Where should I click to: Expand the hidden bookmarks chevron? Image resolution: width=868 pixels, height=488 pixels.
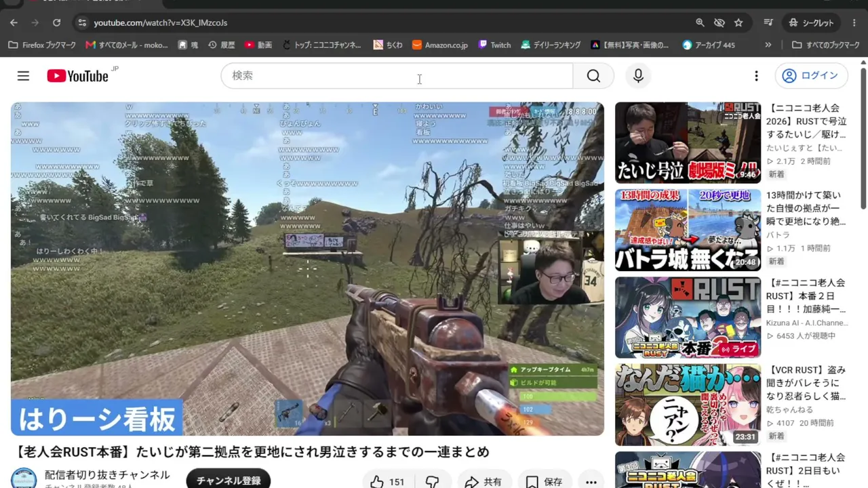[x=768, y=45]
